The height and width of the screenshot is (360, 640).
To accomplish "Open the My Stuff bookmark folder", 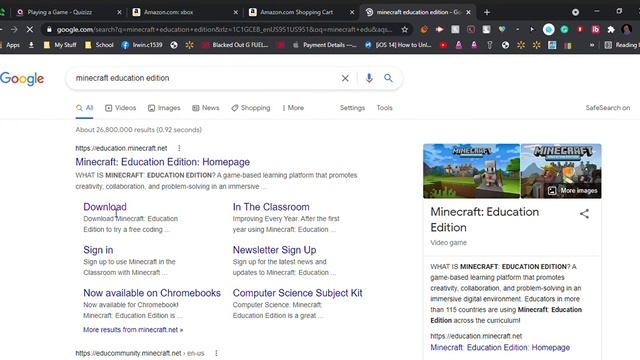I will [60, 45].
